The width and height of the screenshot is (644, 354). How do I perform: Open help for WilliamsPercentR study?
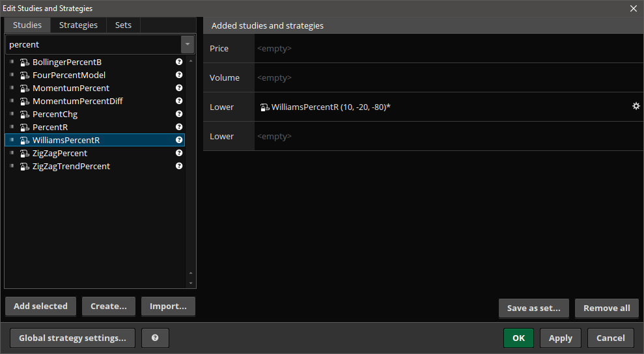click(179, 140)
